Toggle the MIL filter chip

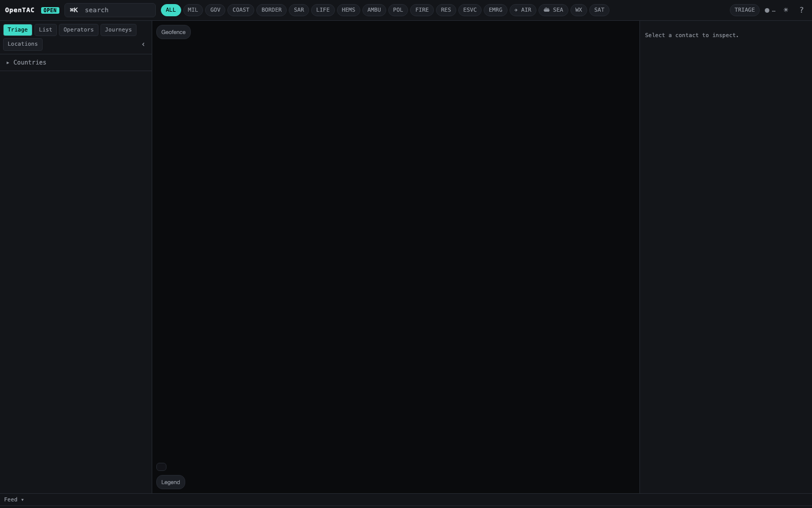tap(193, 10)
